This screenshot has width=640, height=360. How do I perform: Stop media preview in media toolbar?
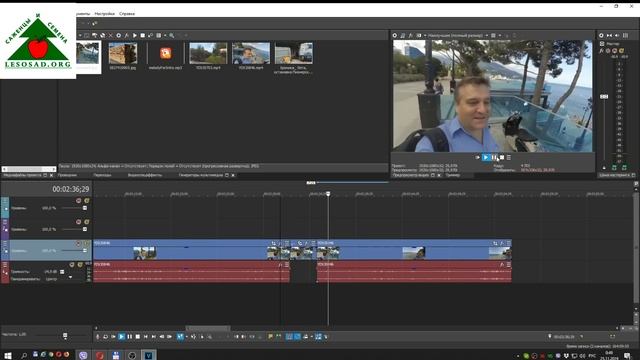point(142,36)
